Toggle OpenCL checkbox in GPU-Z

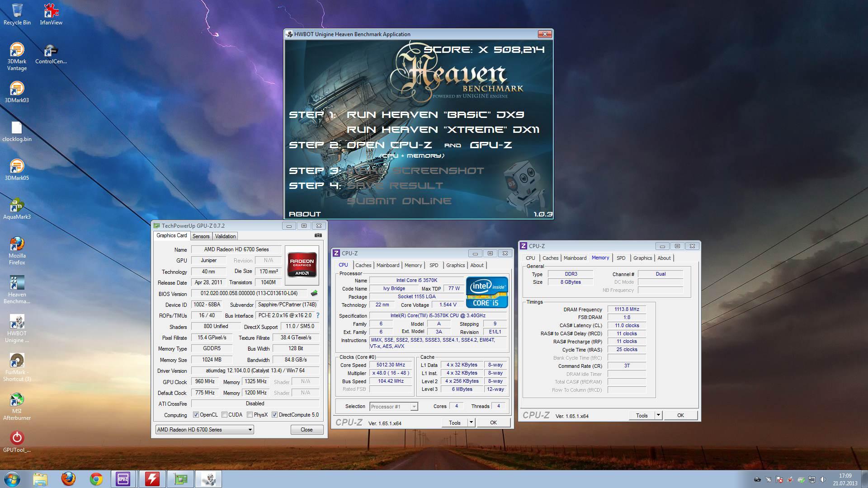pyautogui.click(x=196, y=415)
